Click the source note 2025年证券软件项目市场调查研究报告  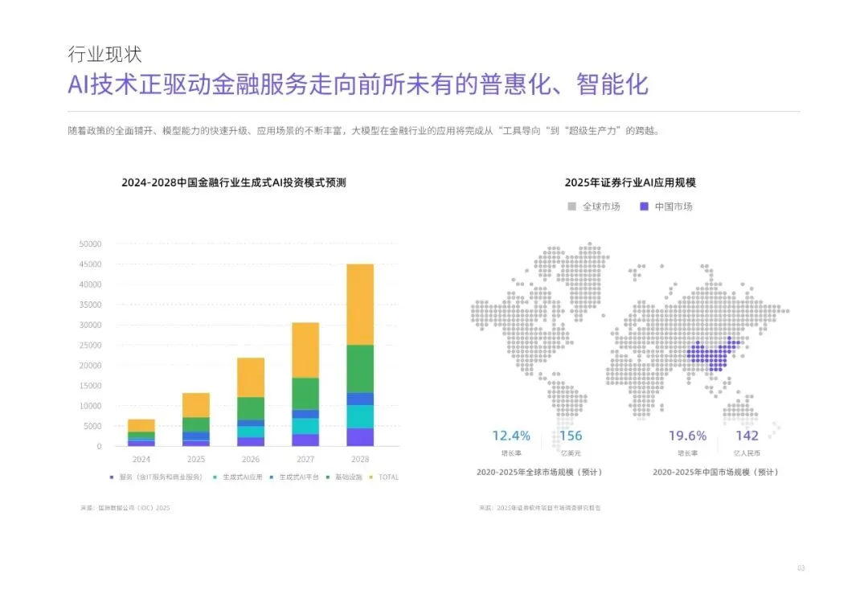[540, 508]
